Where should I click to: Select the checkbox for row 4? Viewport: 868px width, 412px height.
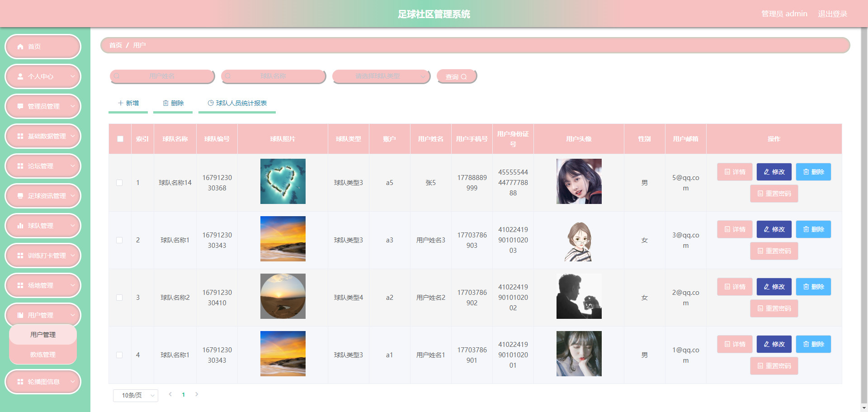[119, 355]
